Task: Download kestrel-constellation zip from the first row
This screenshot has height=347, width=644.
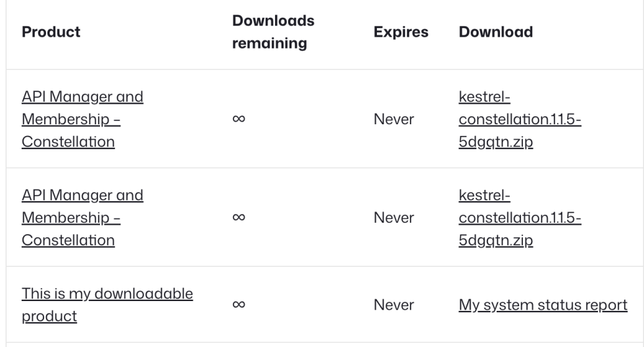Action: 519,120
